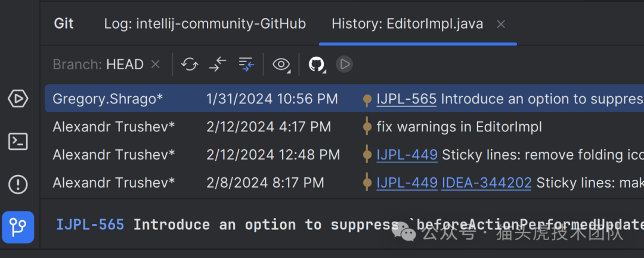Open the GitHub icon dropdown
Viewport: 644px width, 258px height.
point(317,64)
